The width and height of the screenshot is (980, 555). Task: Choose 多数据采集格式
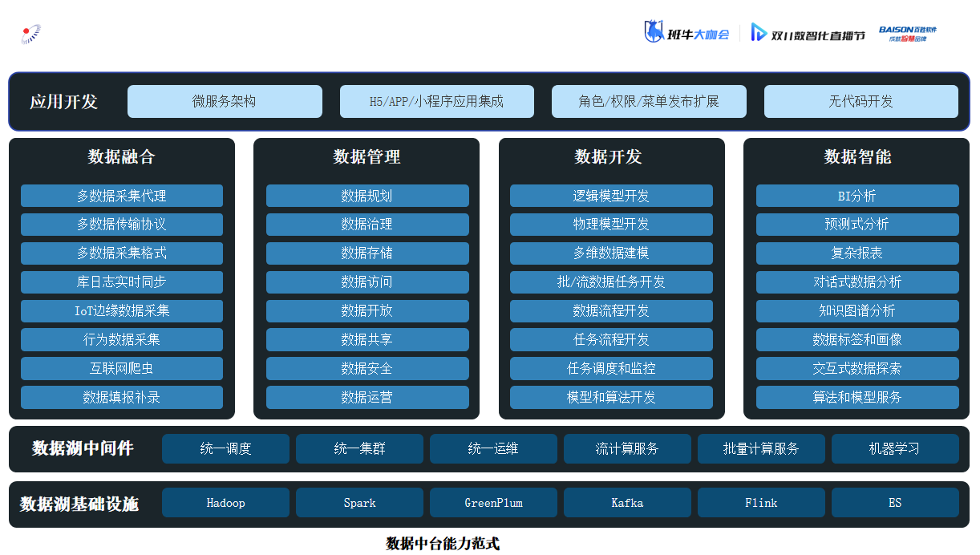[122, 253]
